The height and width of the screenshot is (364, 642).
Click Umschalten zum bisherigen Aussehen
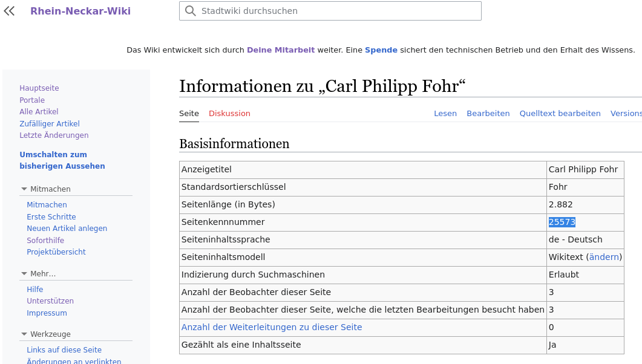coord(62,160)
